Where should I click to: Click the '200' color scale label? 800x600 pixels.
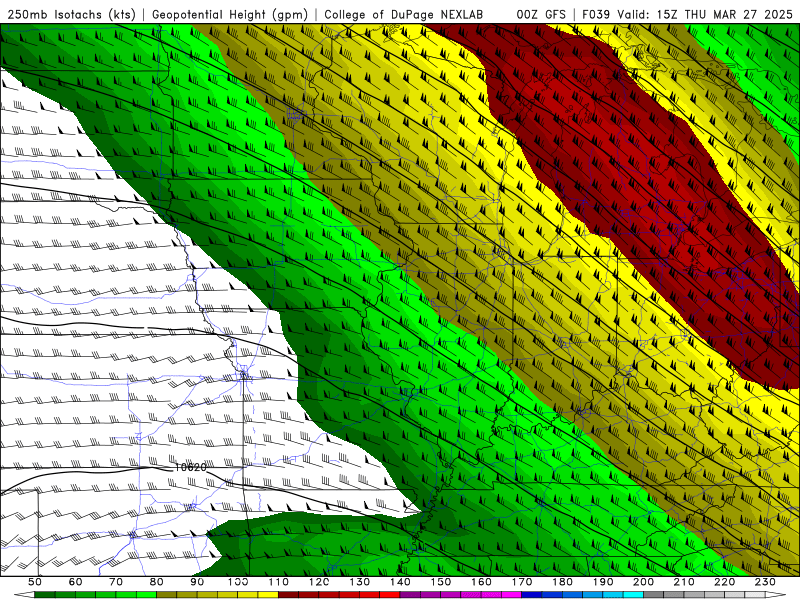644,582
